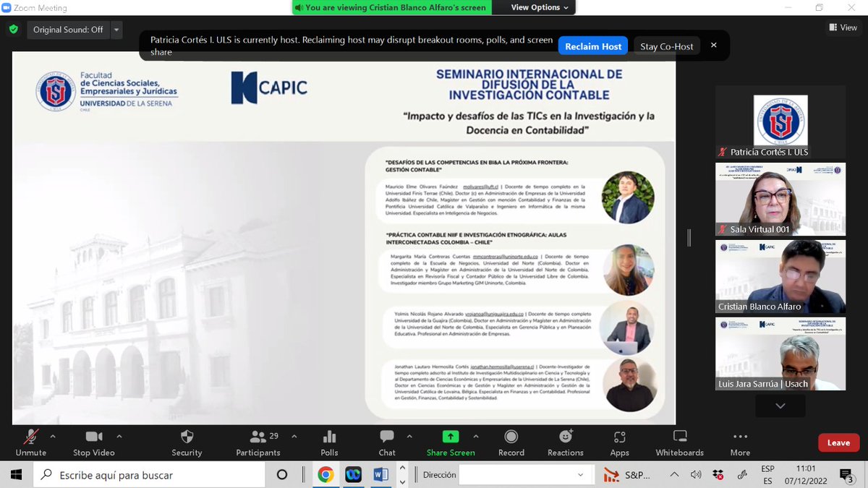868x488 pixels.
Task: Click the Windows search box
Action: pos(150,475)
